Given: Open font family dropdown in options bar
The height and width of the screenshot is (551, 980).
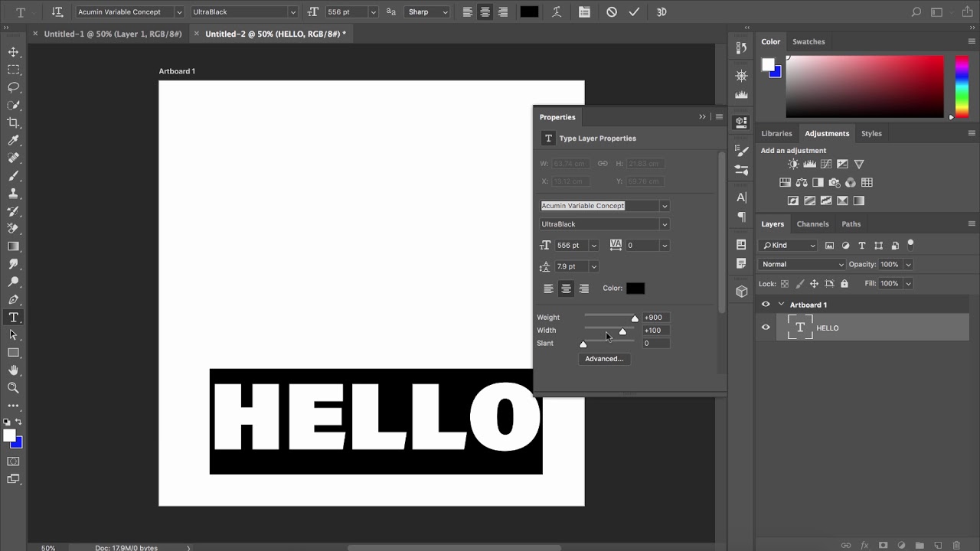Looking at the screenshot, I should pyautogui.click(x=179, y=12).
